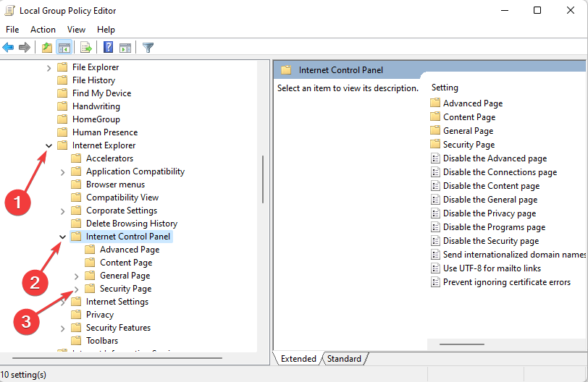Viewport: 588px width, 382px height.
Task: Open the File menu
Action: [x=12, y=30]
